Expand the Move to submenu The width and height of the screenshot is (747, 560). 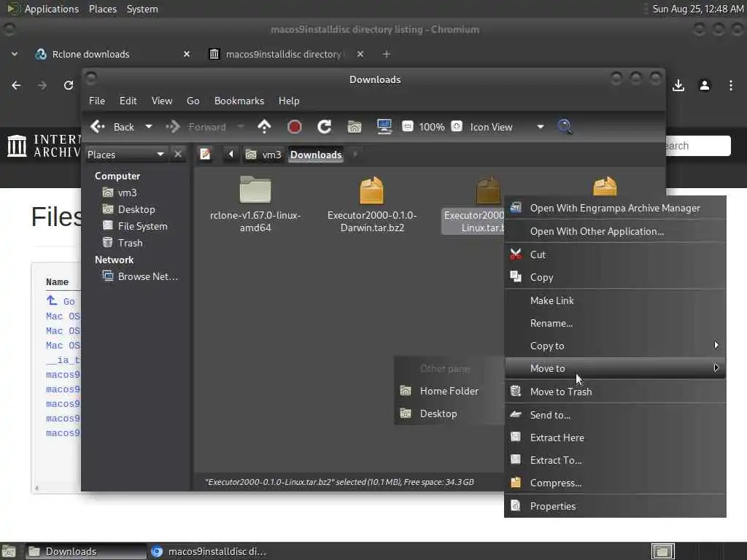coord(615,368)
